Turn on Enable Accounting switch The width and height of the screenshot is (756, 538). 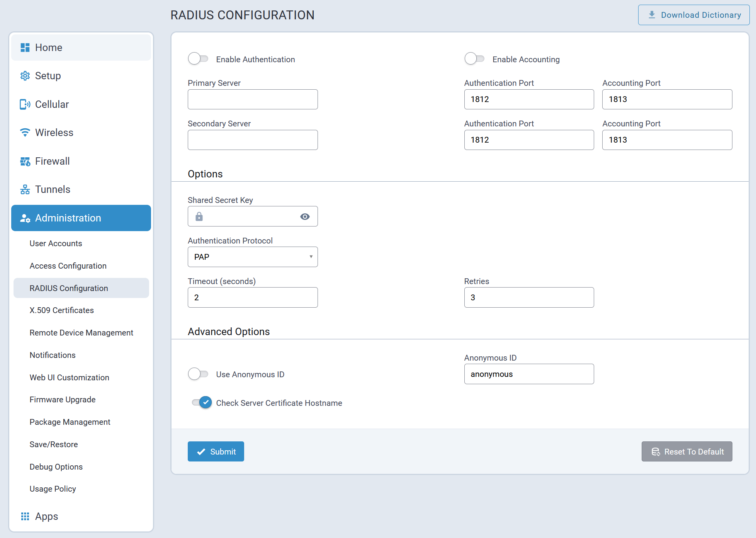474,59
